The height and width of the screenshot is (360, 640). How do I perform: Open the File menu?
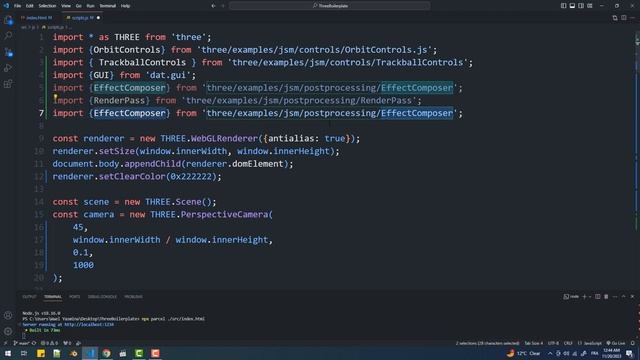point(18,6)
